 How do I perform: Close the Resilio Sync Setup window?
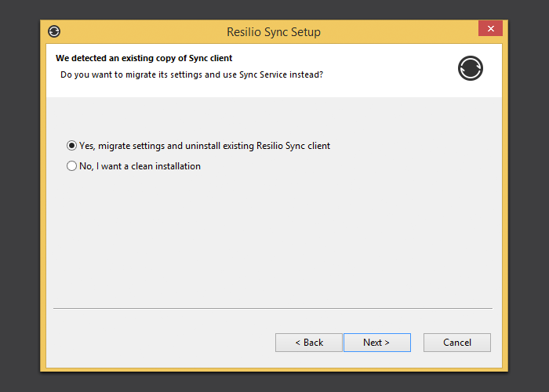pos(490,28)
